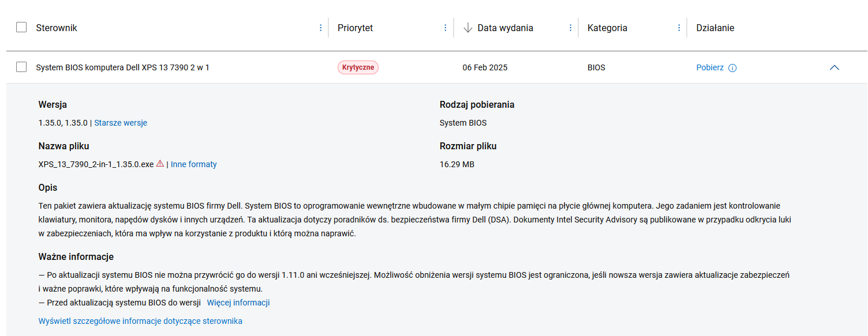
Task: Sort by the Sterownik column header
Action: click(x=57, y=28)
